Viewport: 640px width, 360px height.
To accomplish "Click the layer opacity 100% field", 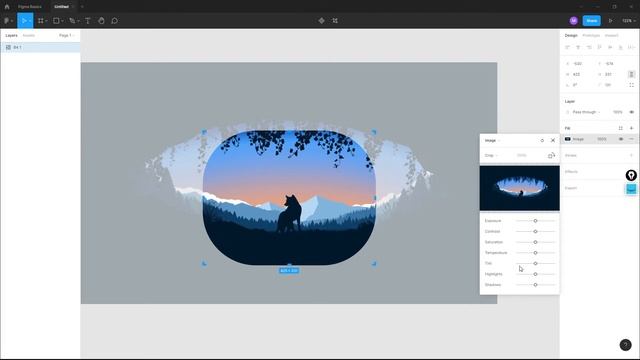I will [618, 112].
